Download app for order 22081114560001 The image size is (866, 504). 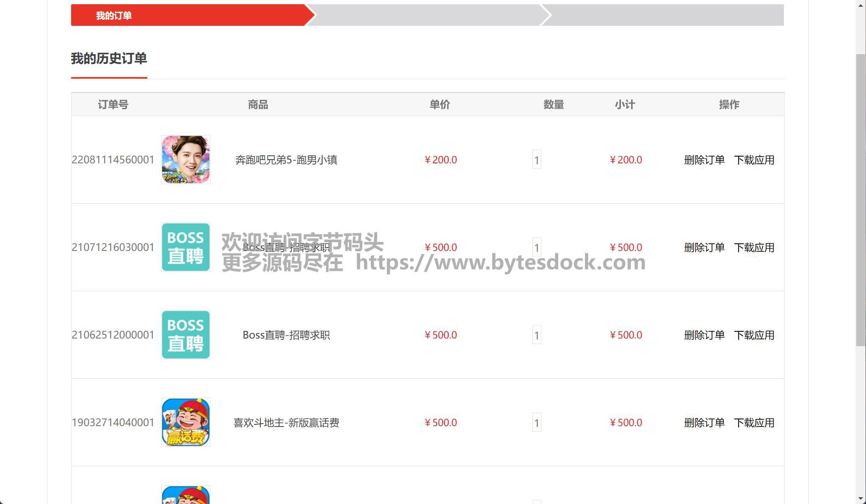754,160
